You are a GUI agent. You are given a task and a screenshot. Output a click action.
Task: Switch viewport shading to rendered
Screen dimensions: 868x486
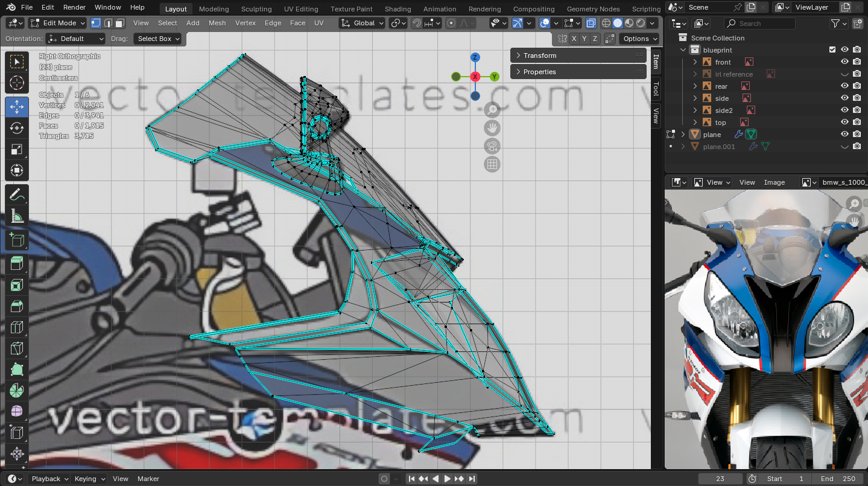coord(641,23)
